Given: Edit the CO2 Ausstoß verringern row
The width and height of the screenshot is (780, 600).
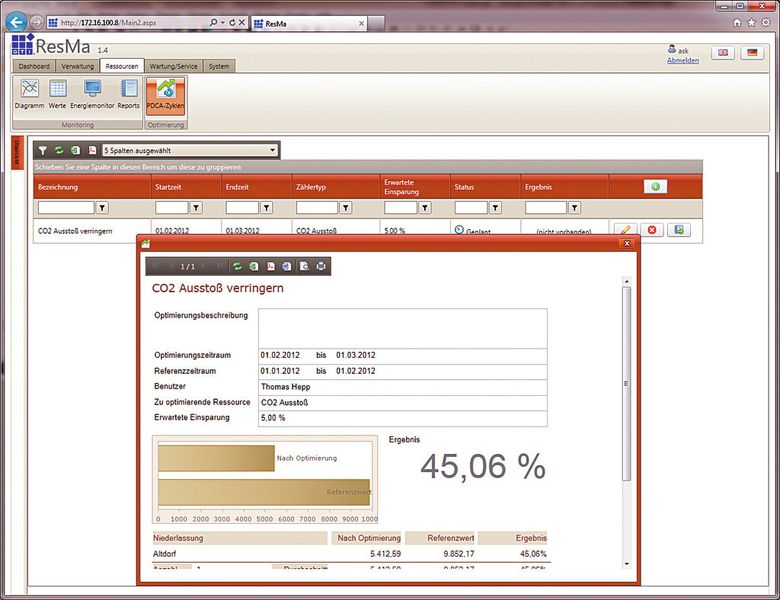Looking at the screenshot, I should [626, 230].
